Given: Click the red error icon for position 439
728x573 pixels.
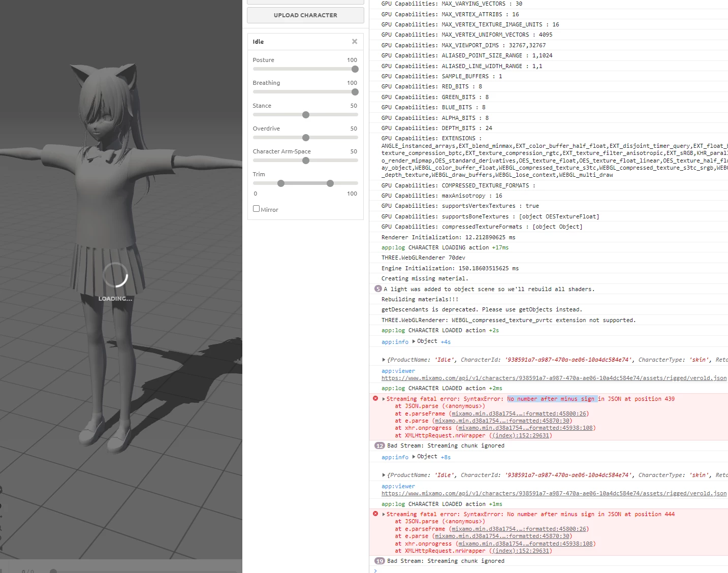Looking at the screenshot, I should click(x=376, y=398).
